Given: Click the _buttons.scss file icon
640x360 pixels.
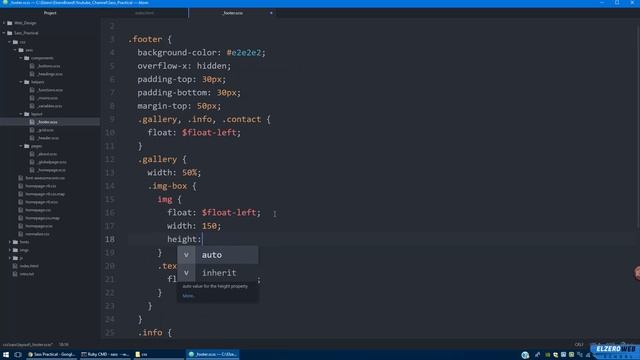Looking at the screenshot, I should [32, 66].
